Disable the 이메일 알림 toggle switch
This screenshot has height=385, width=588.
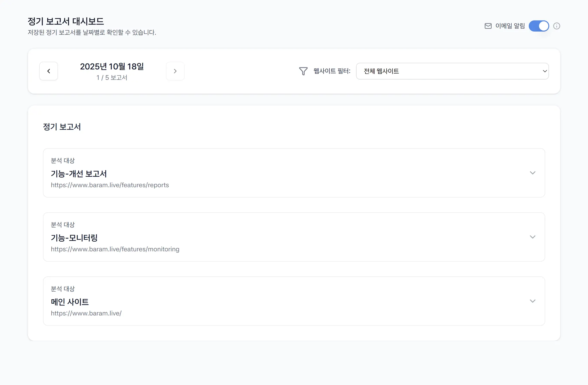[x=539, y=26]
